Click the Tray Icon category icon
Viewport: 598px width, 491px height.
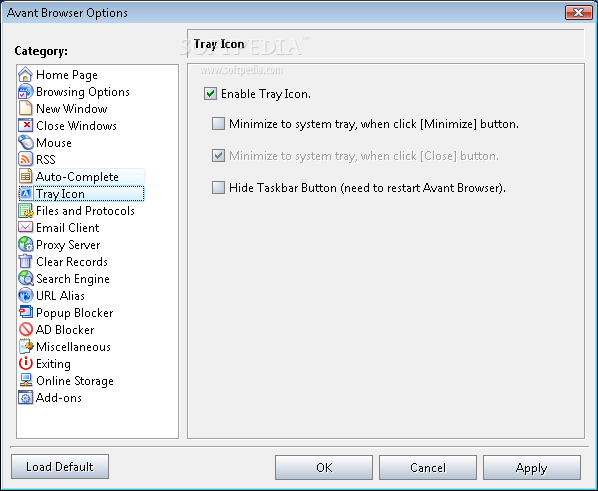coord(26,193)
